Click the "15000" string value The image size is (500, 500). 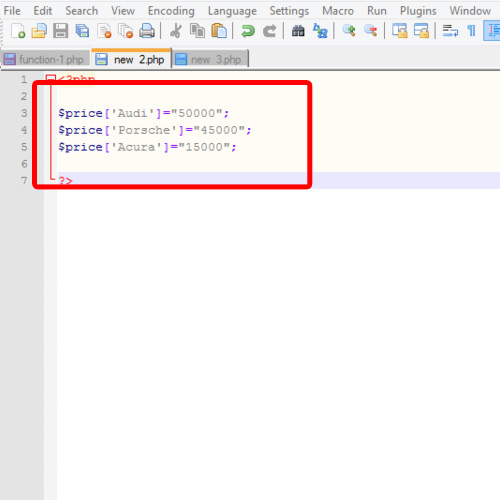click(x=204, y=147)
